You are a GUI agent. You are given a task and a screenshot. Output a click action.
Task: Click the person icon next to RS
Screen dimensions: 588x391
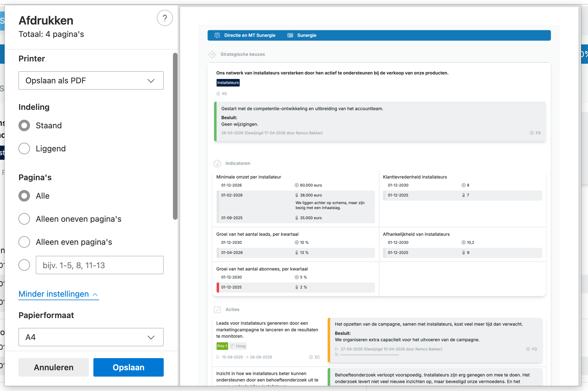(218, 94)
